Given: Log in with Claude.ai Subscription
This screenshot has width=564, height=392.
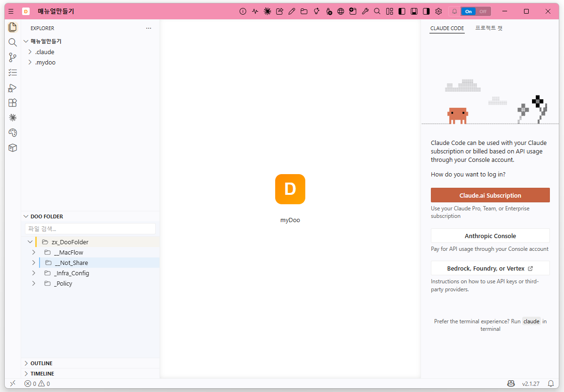Looking at the screenshot, I should 490,195.
